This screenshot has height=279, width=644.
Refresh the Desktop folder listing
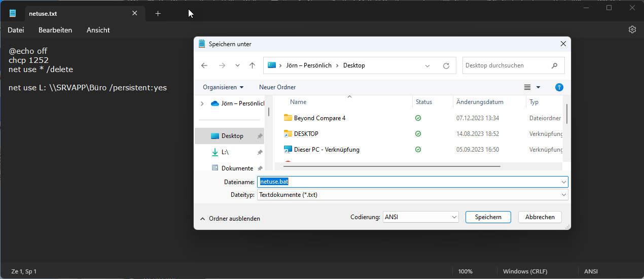(x=446, y=65)
